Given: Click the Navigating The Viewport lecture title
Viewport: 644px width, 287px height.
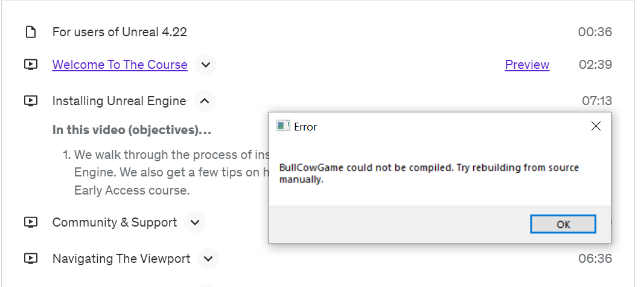Looking at the screenshot, I should [x=121, y=259].
